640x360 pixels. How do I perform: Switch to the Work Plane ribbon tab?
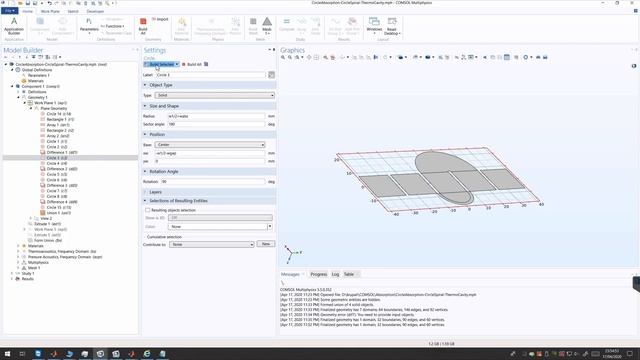click(x=50, y=11)
